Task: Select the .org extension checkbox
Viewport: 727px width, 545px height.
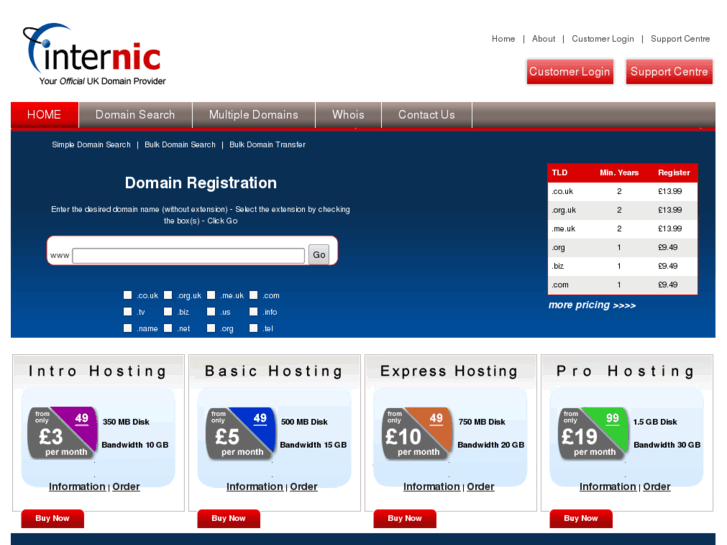Action: click(211, 328)
